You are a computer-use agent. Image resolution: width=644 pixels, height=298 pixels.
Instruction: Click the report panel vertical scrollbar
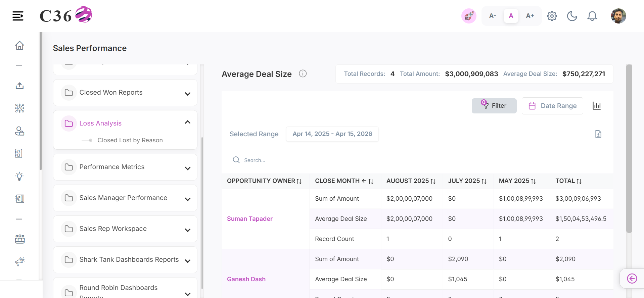(x=629, y=149)
